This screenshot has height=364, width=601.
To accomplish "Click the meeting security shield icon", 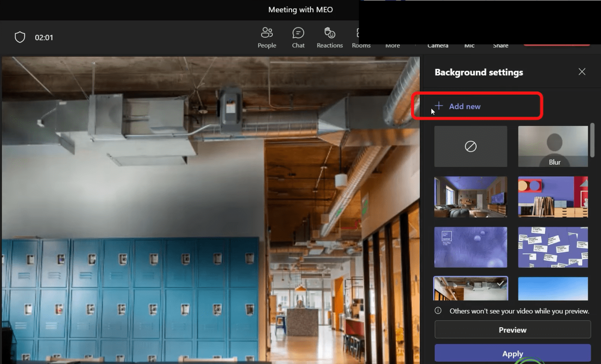I will pos(19,37).
